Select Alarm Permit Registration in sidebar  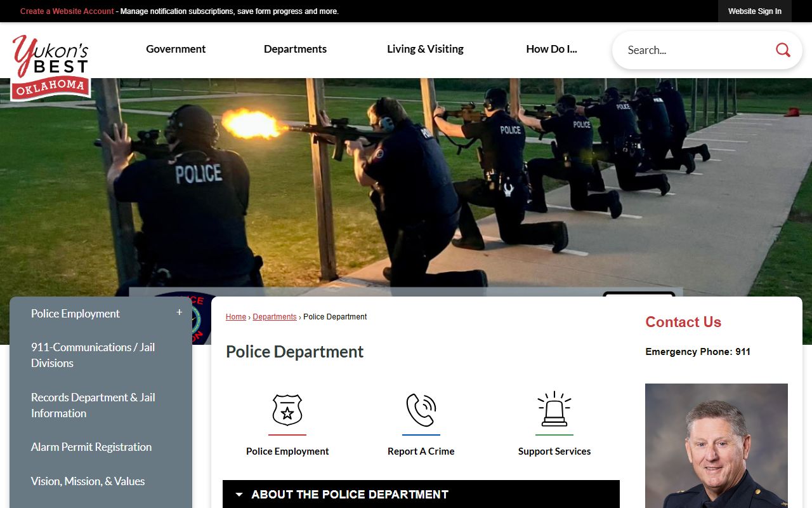point(91,447)
